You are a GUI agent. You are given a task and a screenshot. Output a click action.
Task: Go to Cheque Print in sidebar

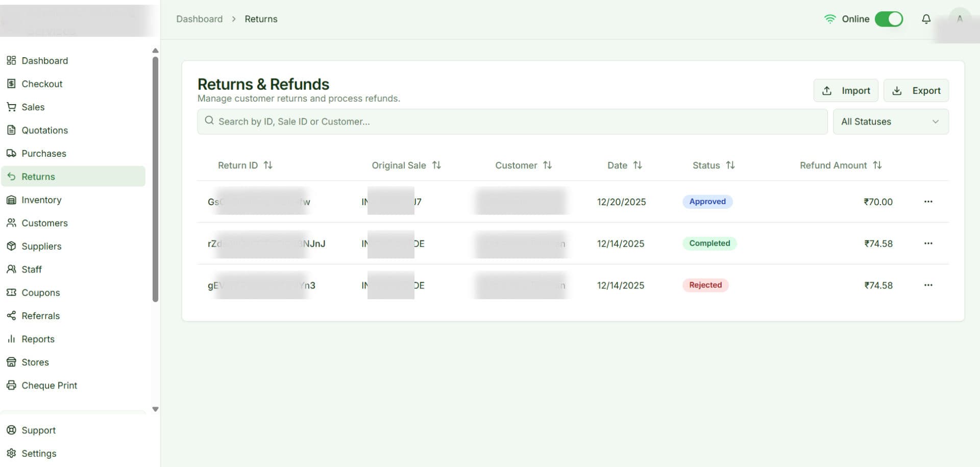coord(49,385)
